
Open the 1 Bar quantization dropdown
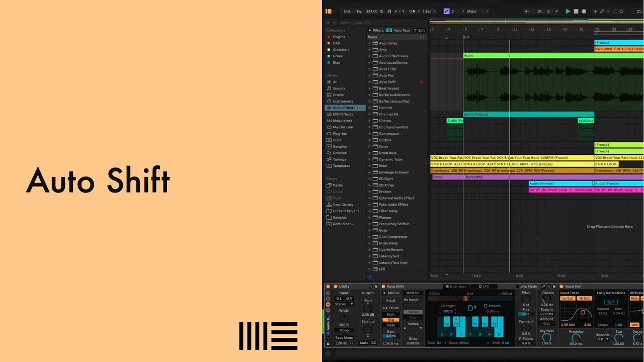429,11
